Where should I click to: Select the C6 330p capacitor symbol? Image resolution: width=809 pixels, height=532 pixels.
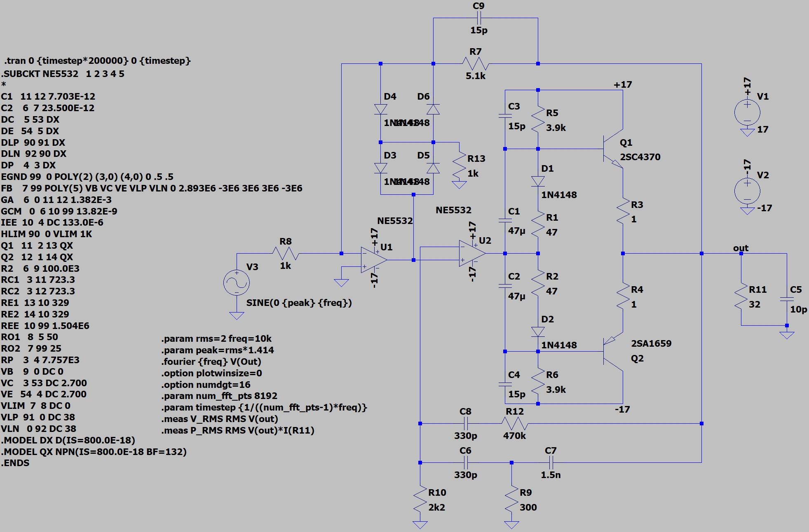(x=465, y=462)
